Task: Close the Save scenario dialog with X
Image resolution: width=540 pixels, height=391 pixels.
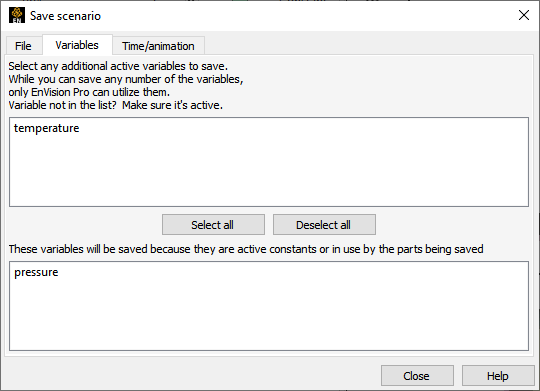Action: (524, 15)
